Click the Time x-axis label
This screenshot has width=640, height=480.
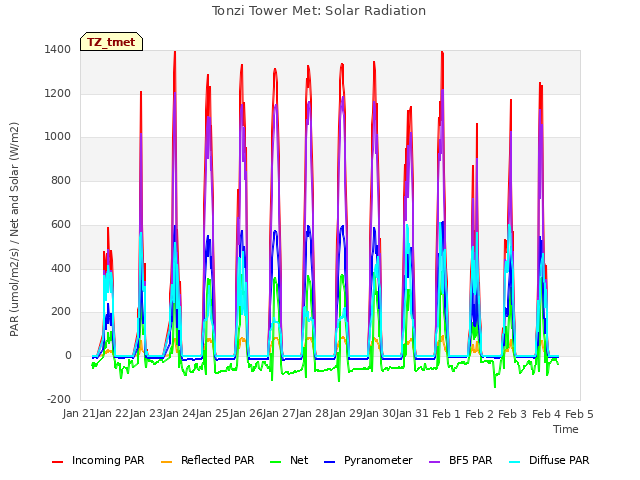tap(566, 429)
